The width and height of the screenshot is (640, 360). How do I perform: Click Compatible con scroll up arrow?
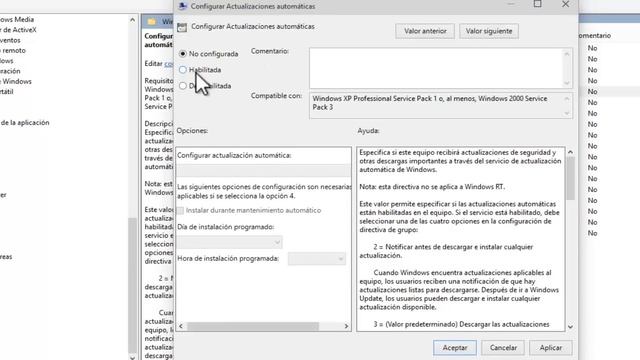coord(567,99)
